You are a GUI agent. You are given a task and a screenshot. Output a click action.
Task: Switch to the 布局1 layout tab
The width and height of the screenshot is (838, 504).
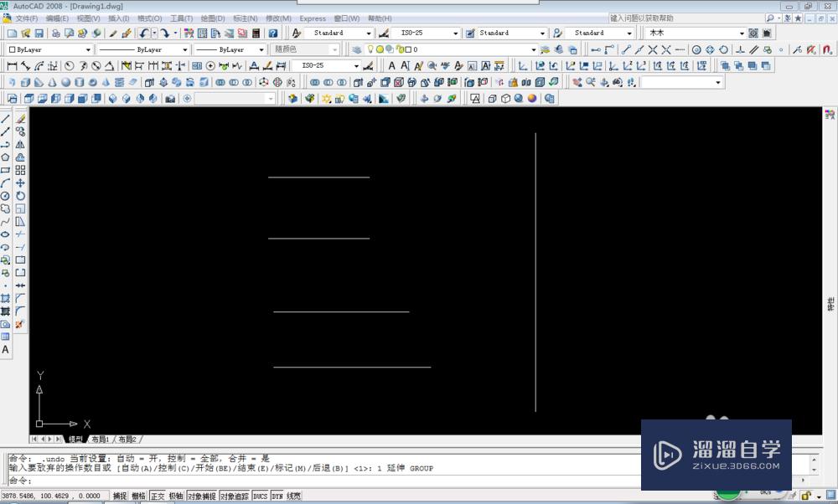coord(101,439)
